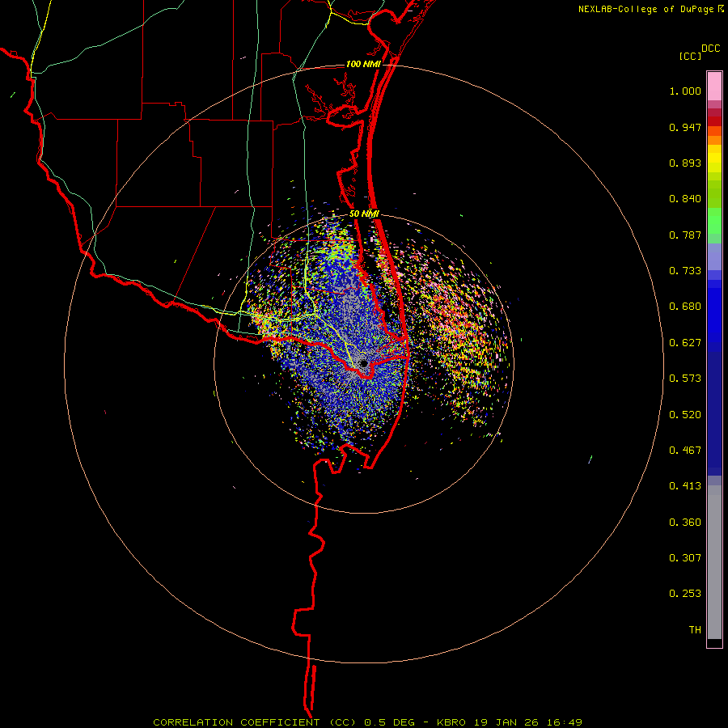Click the KBRO station ID in caption

coord(453,722)
